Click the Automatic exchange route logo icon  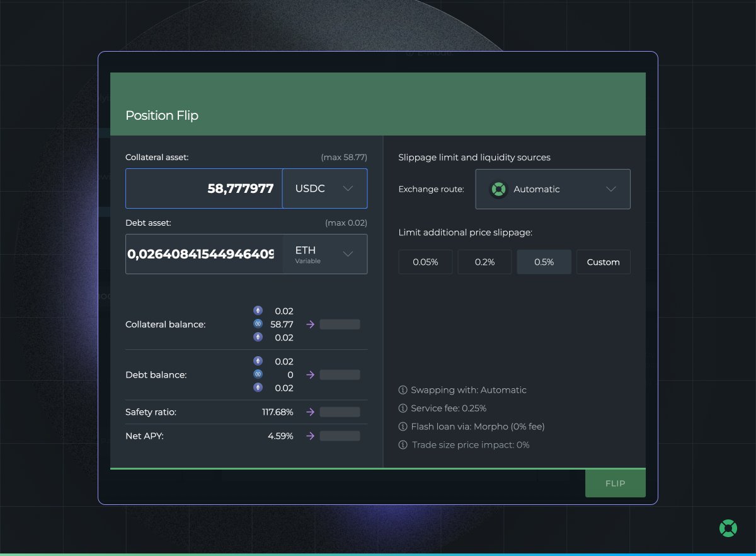(x=498, y=189)
